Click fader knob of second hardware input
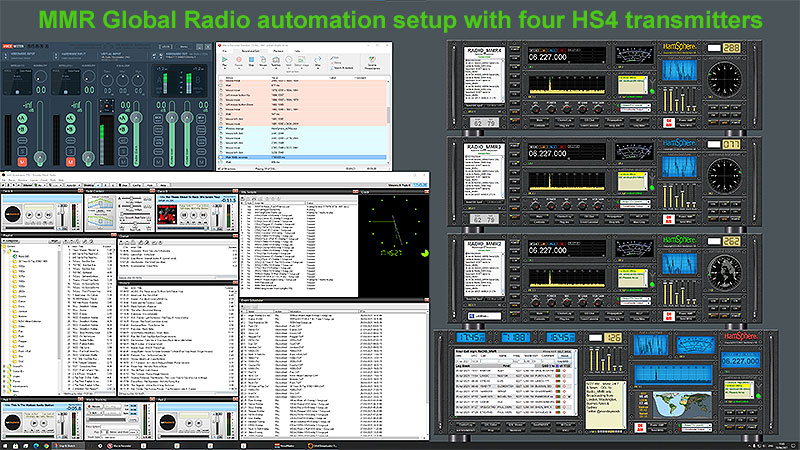 tap(88, 157)
